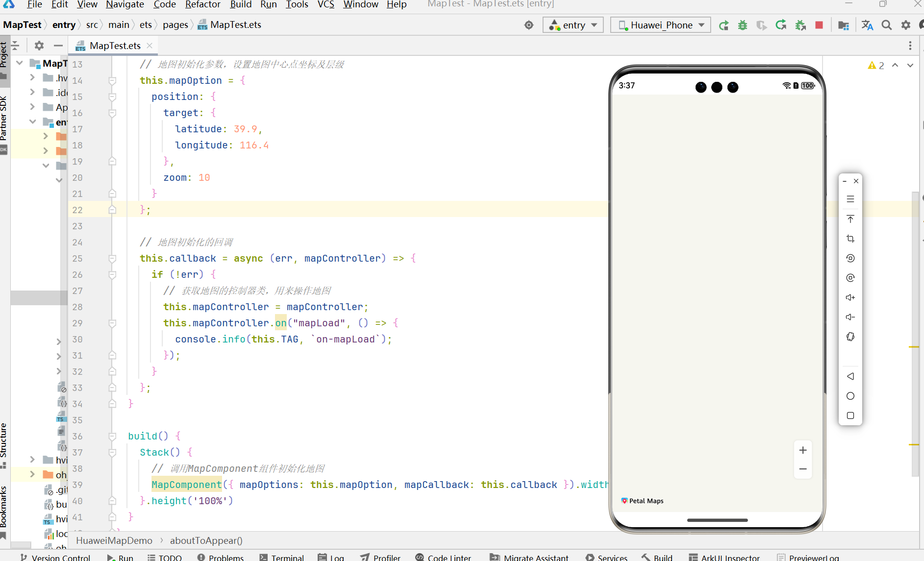Click emulator always-on-top arrow icon
The image size is (924, 561).
pos(850,219)
